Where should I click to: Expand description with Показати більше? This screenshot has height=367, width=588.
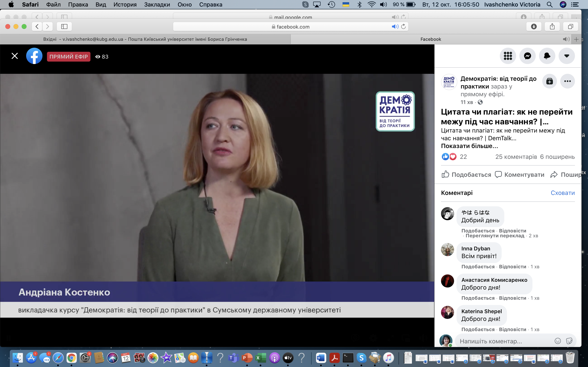click(469, 146)
